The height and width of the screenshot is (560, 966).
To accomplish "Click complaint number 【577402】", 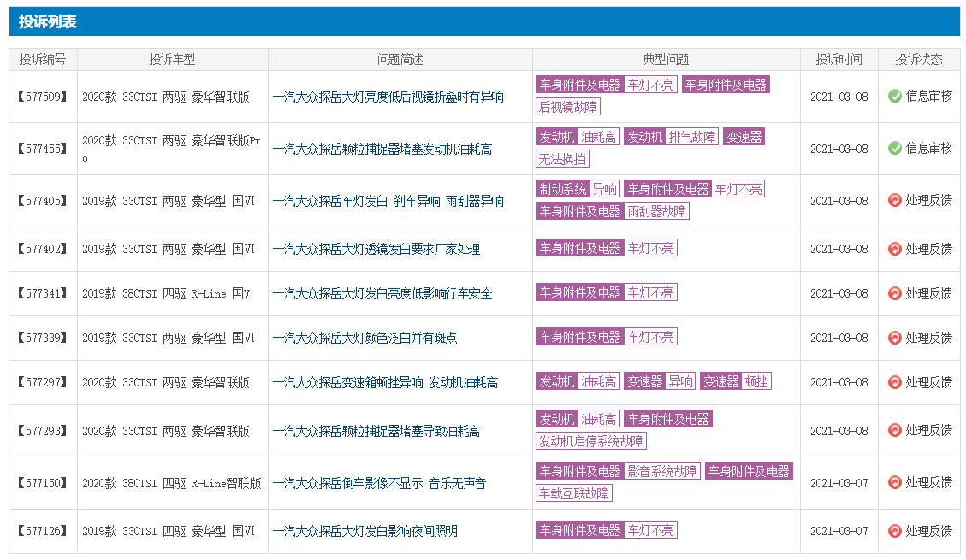I will pyautogui.click(x=43, y=250).
